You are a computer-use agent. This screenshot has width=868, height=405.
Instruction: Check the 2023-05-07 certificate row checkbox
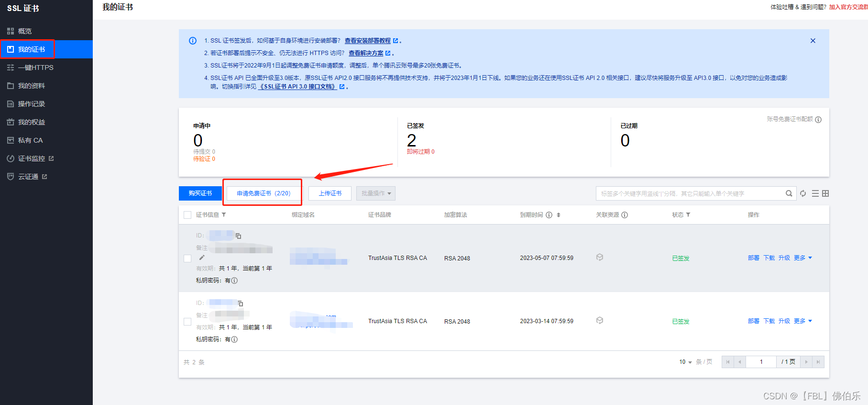[187, 259]
